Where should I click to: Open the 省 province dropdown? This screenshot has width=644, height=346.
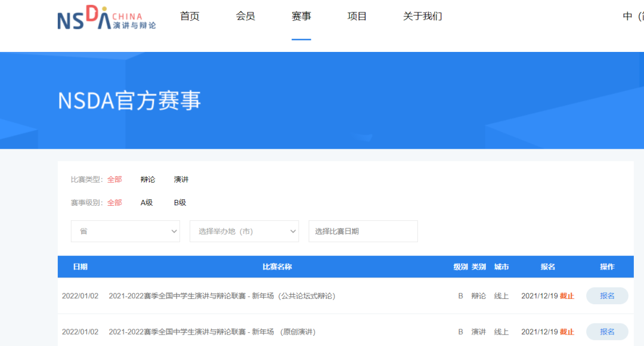tap(125, 231)
